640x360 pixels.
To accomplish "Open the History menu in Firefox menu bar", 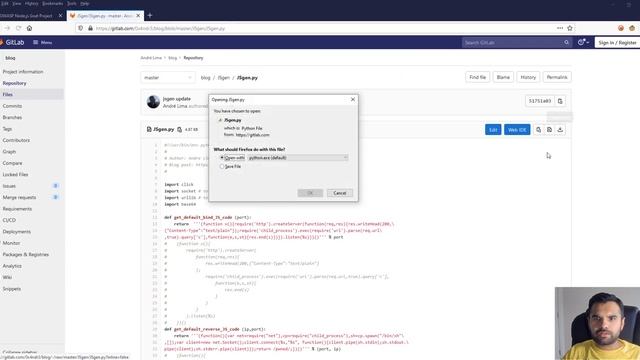I will coord(31,3).
